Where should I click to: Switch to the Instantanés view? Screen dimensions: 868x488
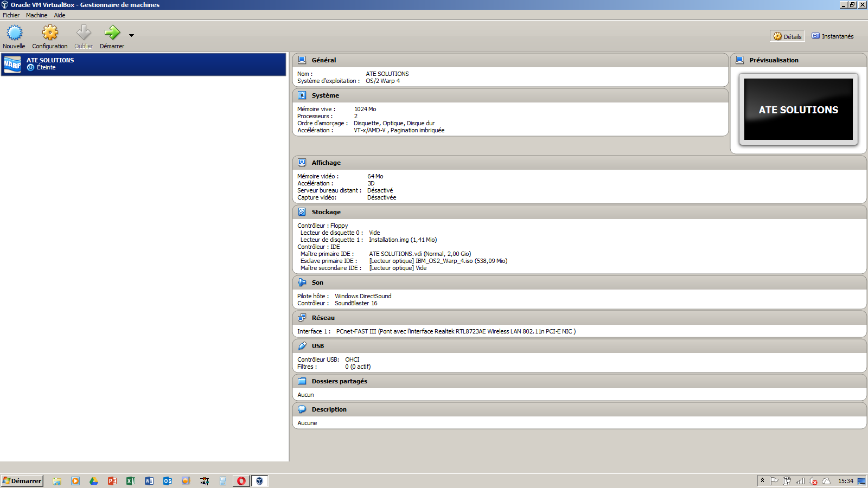[832, 36]
